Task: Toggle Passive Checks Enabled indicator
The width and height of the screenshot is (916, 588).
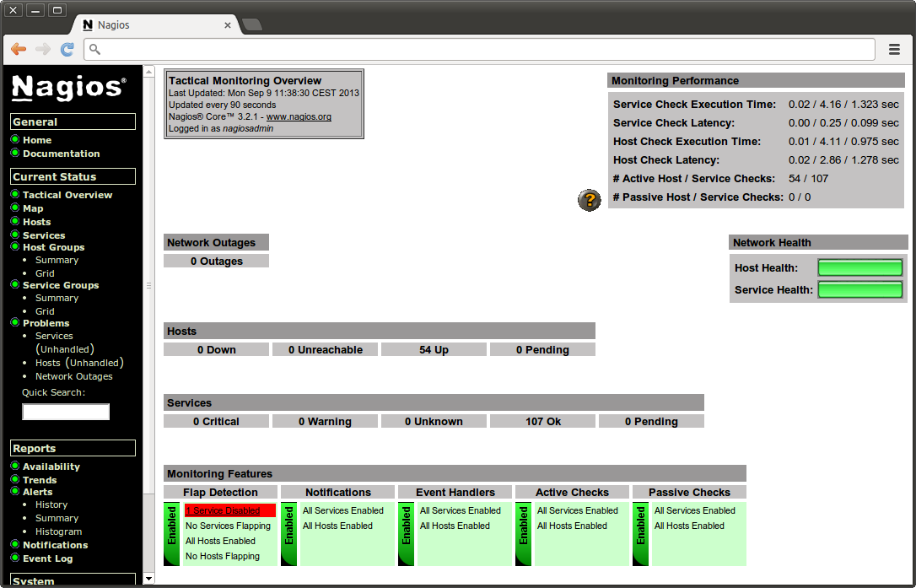Action: (641, 534)
